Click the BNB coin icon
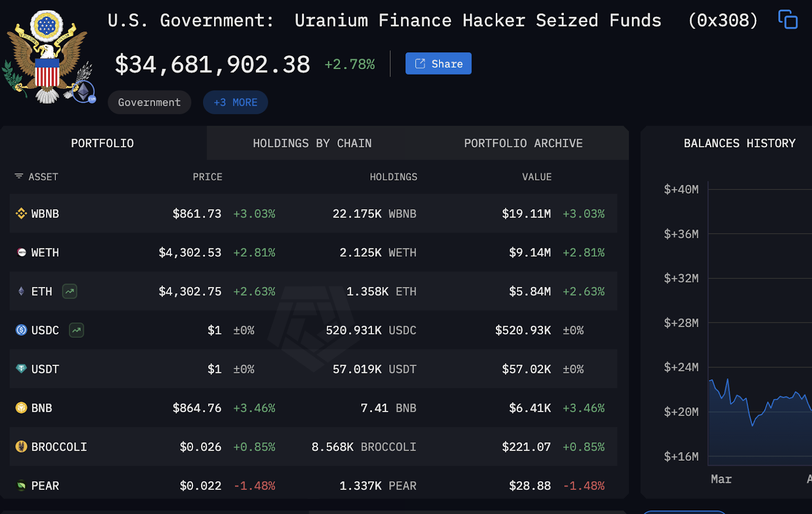Image resolution: width=812 pixels, height=514 pixels. coord(21,408)
